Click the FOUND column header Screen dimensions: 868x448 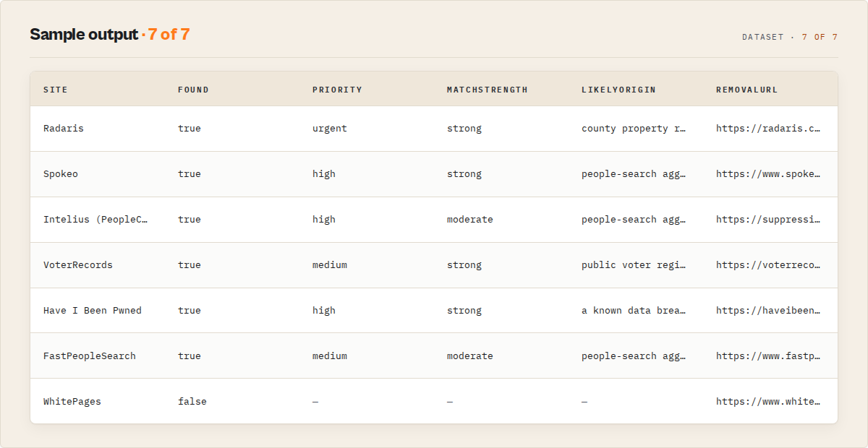click(x=193, y=90)
